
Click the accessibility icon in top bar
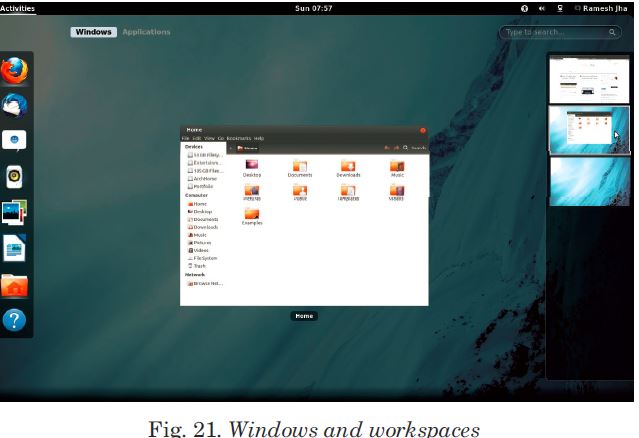tap(524, 8)
